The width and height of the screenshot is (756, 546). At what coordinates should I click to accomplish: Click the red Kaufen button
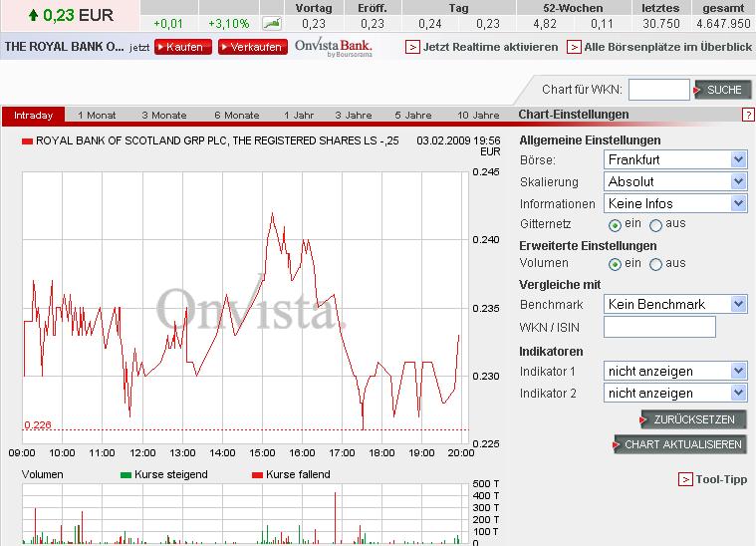(183, 47)
